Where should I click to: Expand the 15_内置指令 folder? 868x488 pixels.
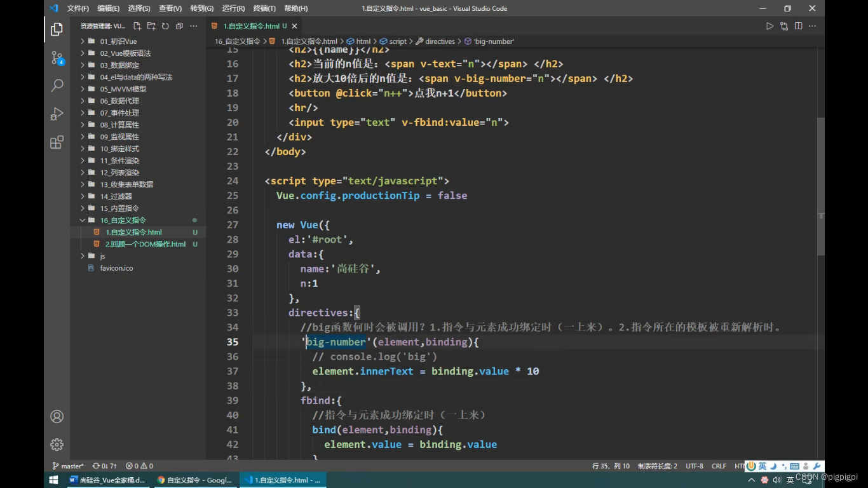coord(137,208)
